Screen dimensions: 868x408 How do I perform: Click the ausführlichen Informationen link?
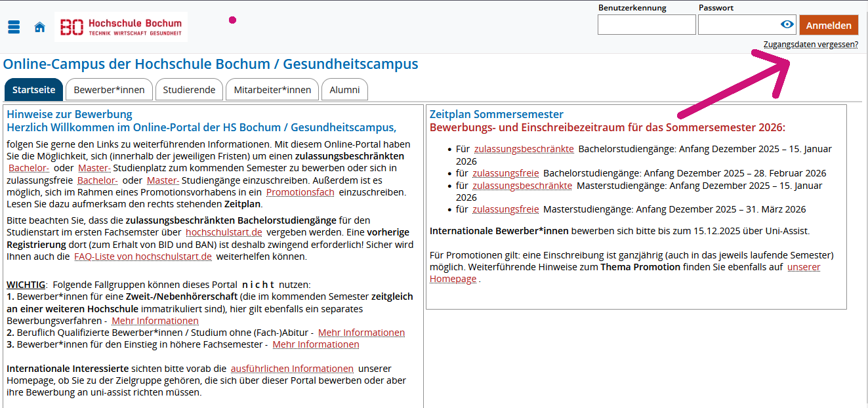click(x=292, y=369)
